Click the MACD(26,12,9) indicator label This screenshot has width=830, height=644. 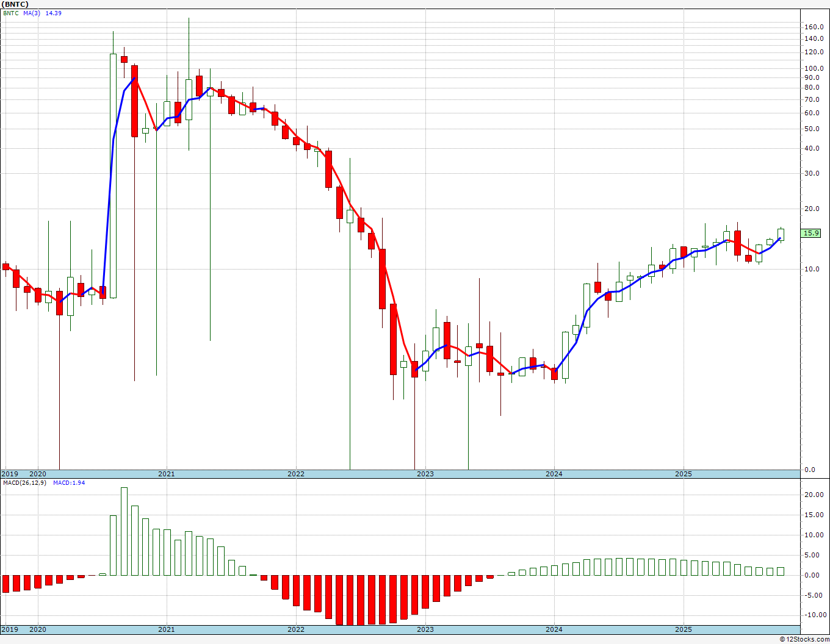tap(25, 483)
